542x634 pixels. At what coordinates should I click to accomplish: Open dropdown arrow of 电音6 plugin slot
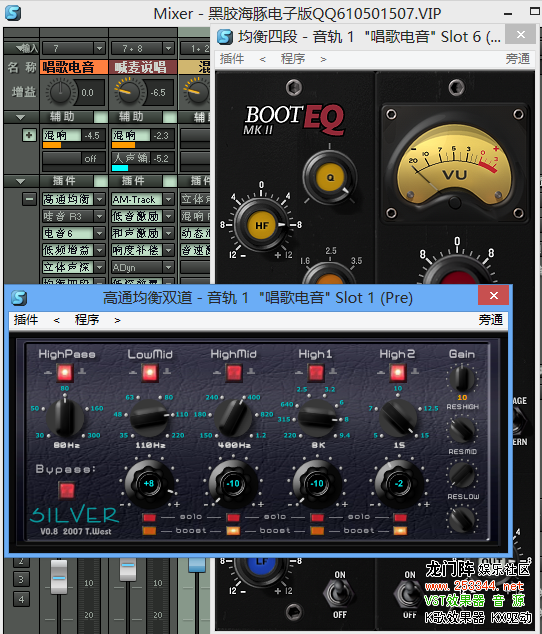(x=100, y=233)
